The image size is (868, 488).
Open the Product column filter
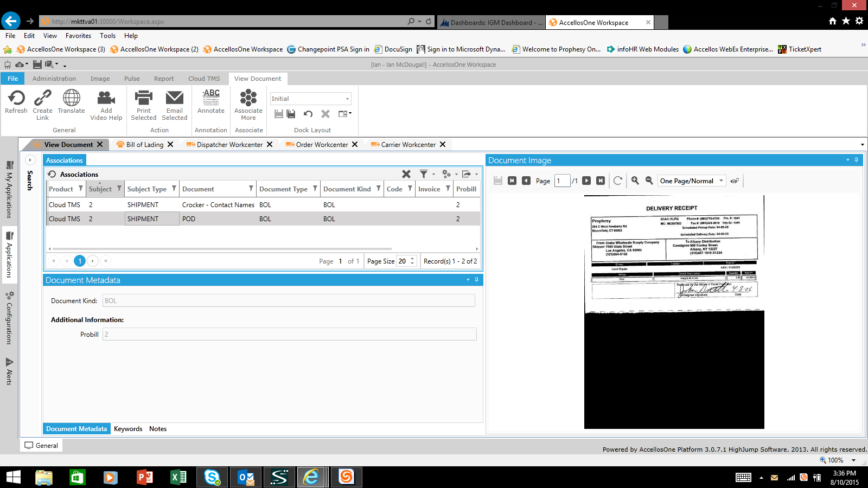coord(81,188)
